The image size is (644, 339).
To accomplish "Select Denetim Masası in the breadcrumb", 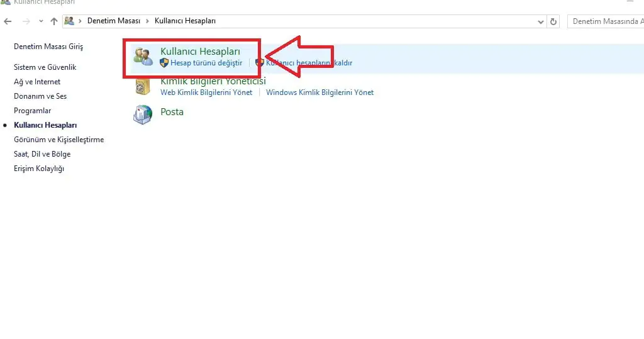I will [114, 21].
